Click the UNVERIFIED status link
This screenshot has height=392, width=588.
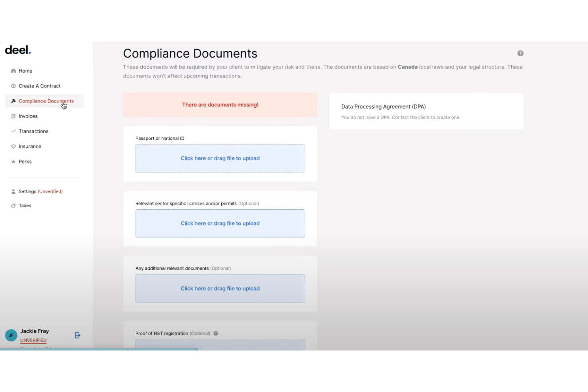click(x=33, y=340)
